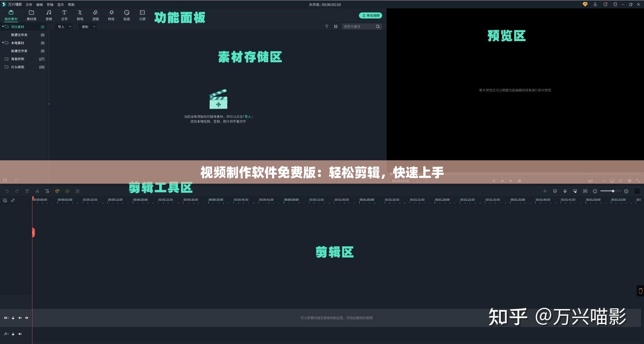Screen dimensions: 644x344
Task: Collapse the 本地素材 tree node
Action: point(3,43)
